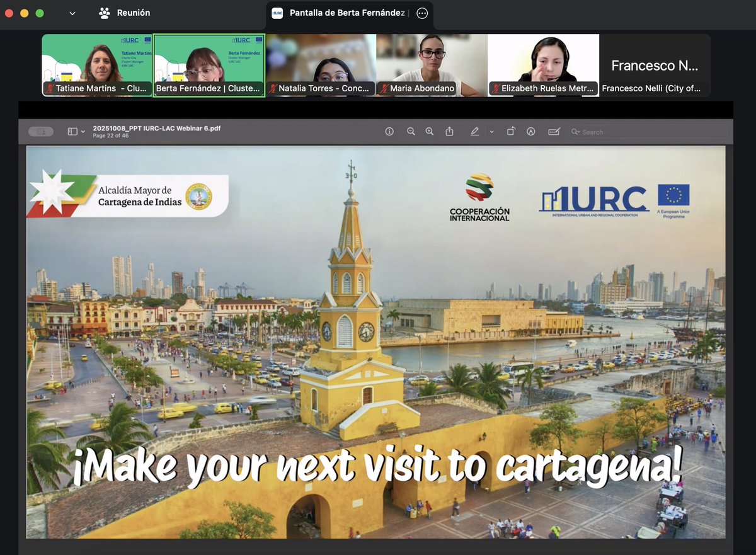The height and width of the screenshot is (555, 756).
Task: Unmute Tatiane Martins' microphone
Action: click(x=50, y=89)
